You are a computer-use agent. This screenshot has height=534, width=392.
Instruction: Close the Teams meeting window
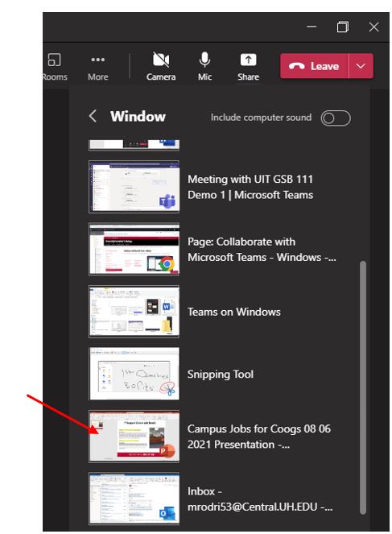[x=374, y=27]
